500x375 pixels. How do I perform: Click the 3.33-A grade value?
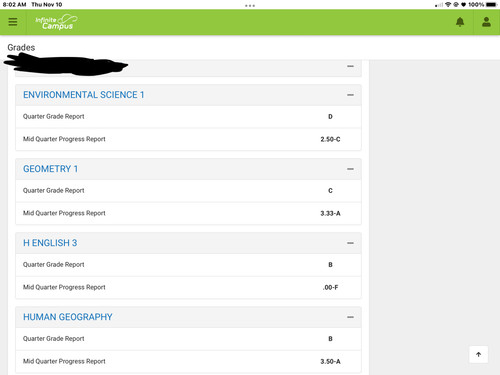pos(330,213)
